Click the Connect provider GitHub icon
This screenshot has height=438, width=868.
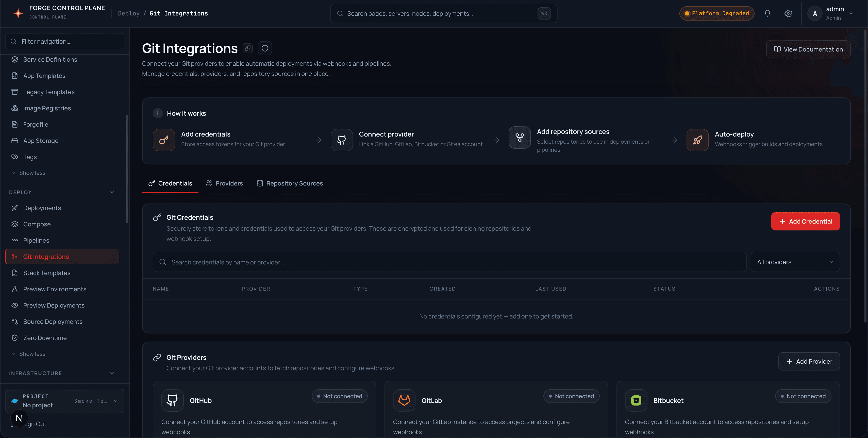click(342, 140)
